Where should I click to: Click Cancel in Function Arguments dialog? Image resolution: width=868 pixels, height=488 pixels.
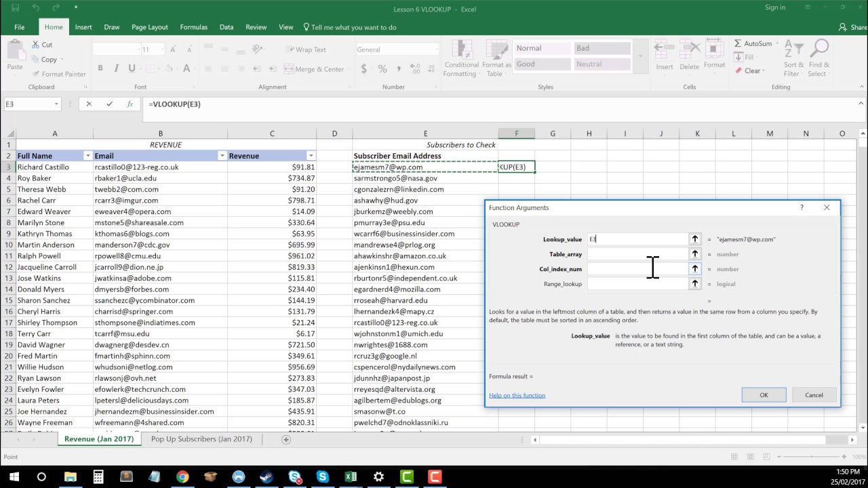[814, 395]
